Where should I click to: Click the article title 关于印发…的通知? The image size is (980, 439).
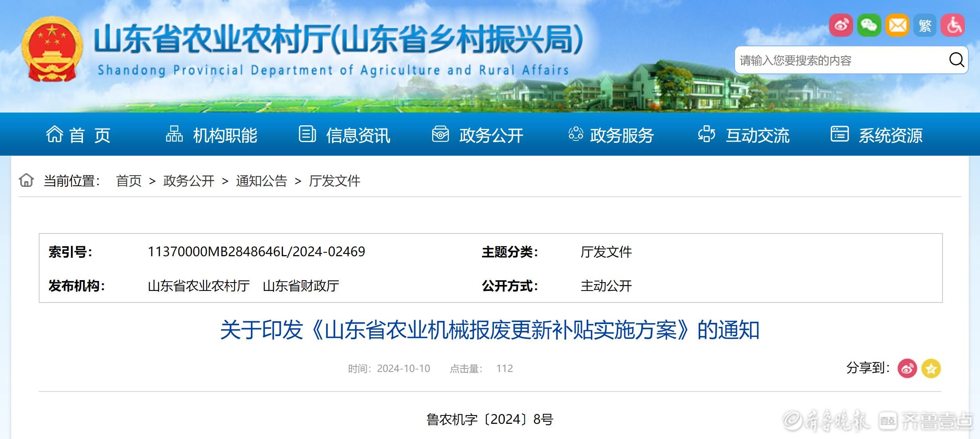coord(490,330)
